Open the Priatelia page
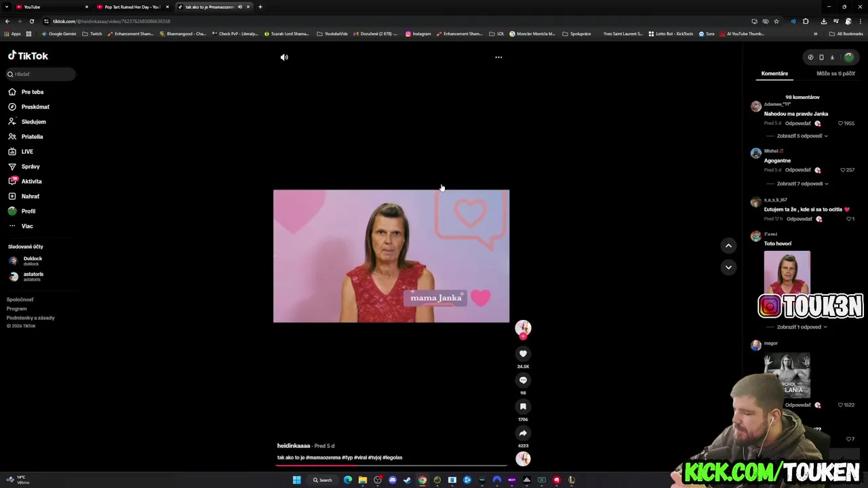The width and height of the screenshot is (868, 488). coord(32,137)
